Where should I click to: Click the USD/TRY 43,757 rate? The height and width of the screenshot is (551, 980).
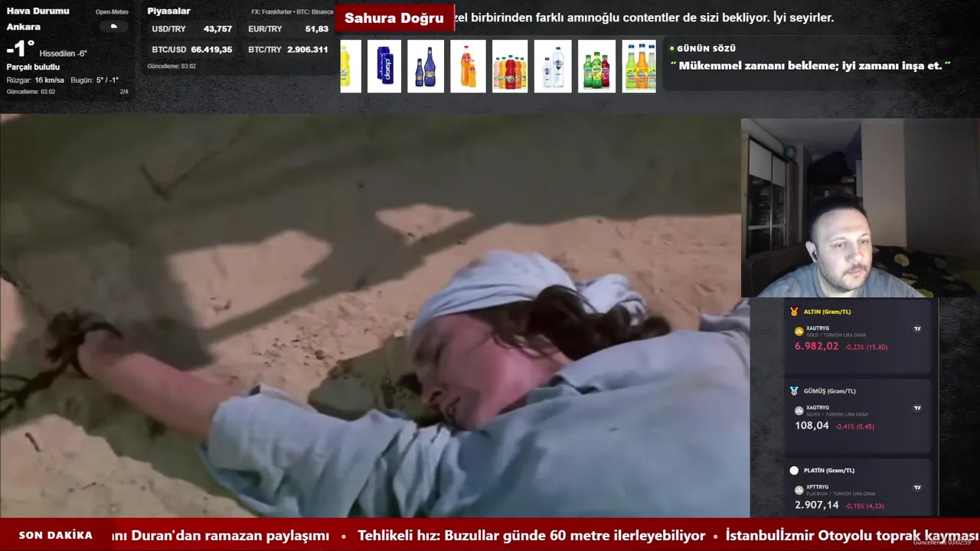[192, 29]
